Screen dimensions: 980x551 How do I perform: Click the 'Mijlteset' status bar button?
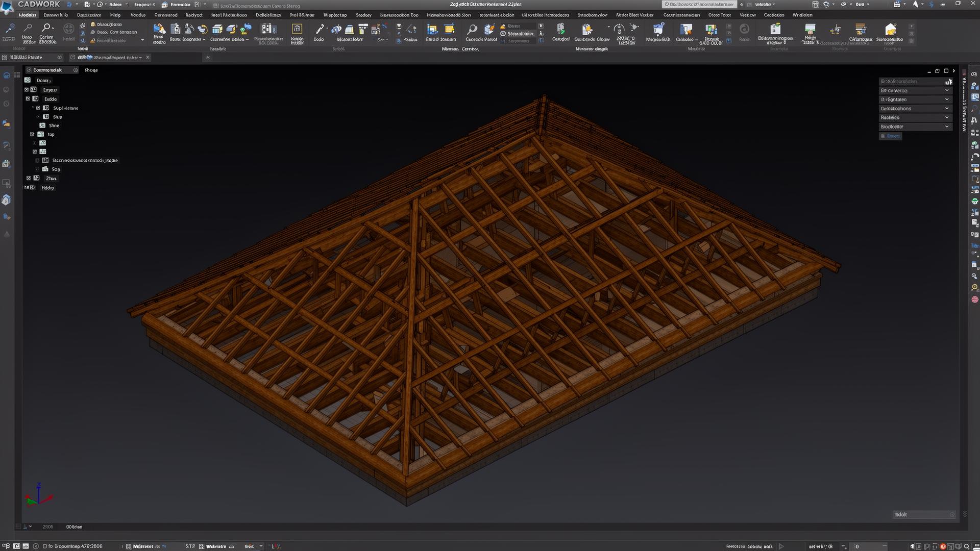click(x=142, y=546)
